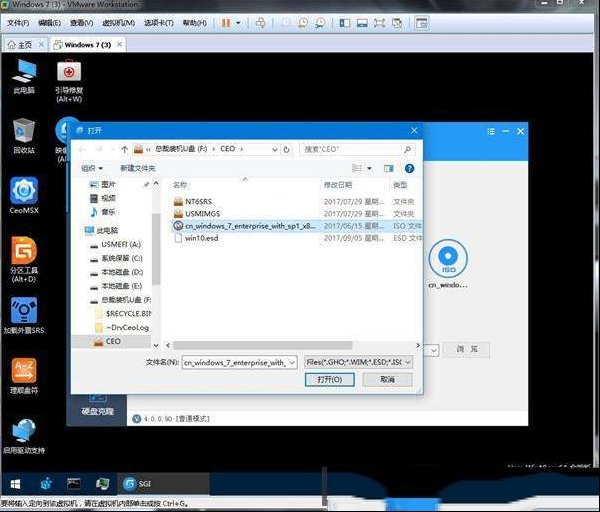Select USMEFI (A:) drive in tree
Image resolution: width=600 pixels, height=512 pixels.
point(116,245)
